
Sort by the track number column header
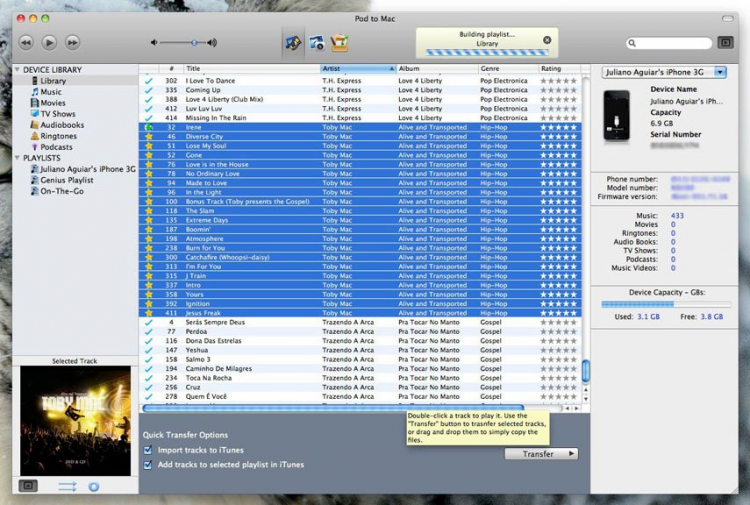[x=171, y=69]
